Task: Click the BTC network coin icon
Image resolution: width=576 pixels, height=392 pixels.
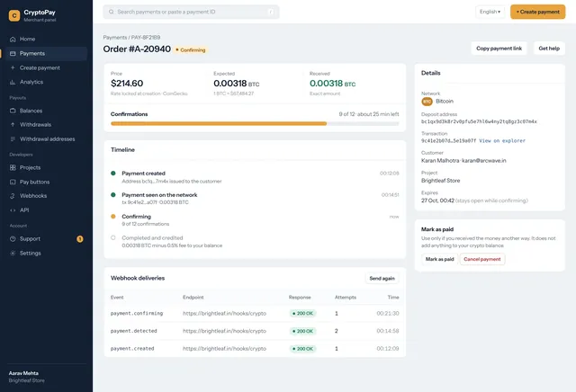Action: [x=427, y=102]
